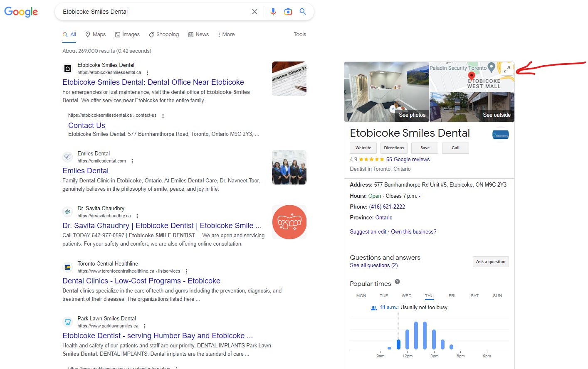The width and height of the screenshot is (588, 369).
Task: Open the three-dot menu beside Emiles Dental result
Action: [x=132, y=161]
